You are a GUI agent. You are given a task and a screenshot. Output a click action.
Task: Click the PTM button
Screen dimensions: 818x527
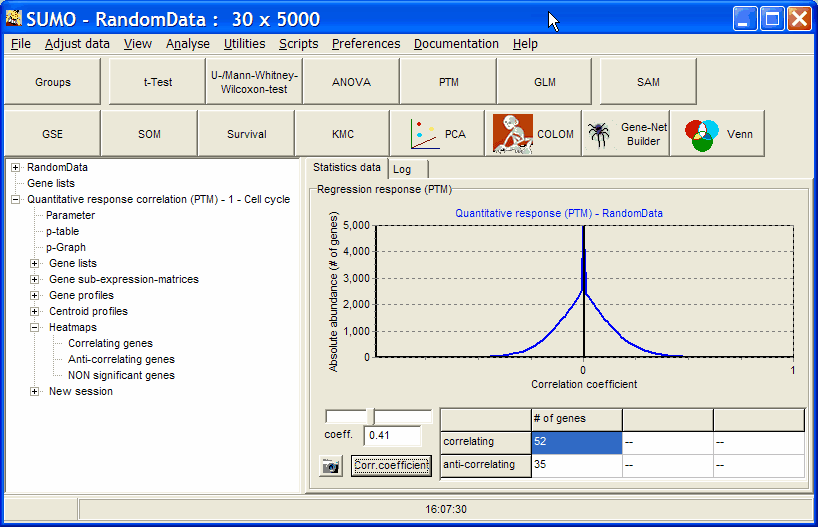(x=448, y=82)
